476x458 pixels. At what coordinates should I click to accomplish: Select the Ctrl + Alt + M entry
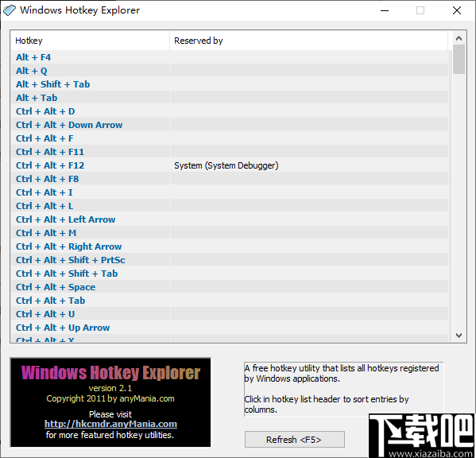point(231,233)
